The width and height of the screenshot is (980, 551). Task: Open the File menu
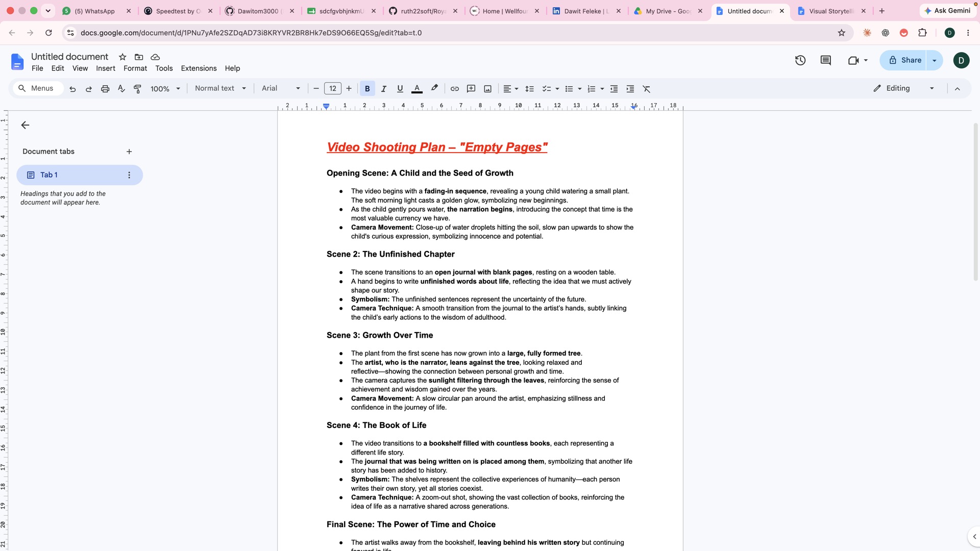click(37, 68)
